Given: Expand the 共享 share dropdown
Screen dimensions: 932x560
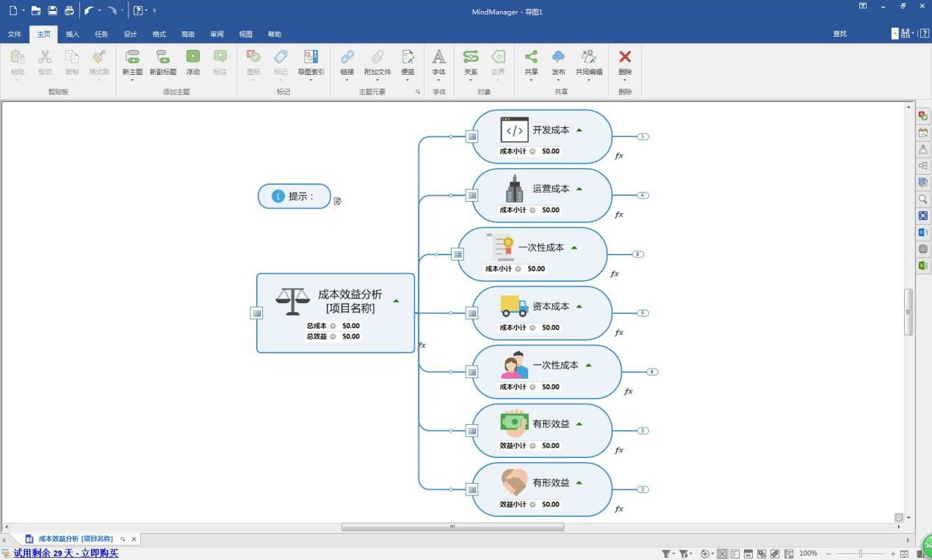Looking at the screenshot, I should click(x=530, y=81).
